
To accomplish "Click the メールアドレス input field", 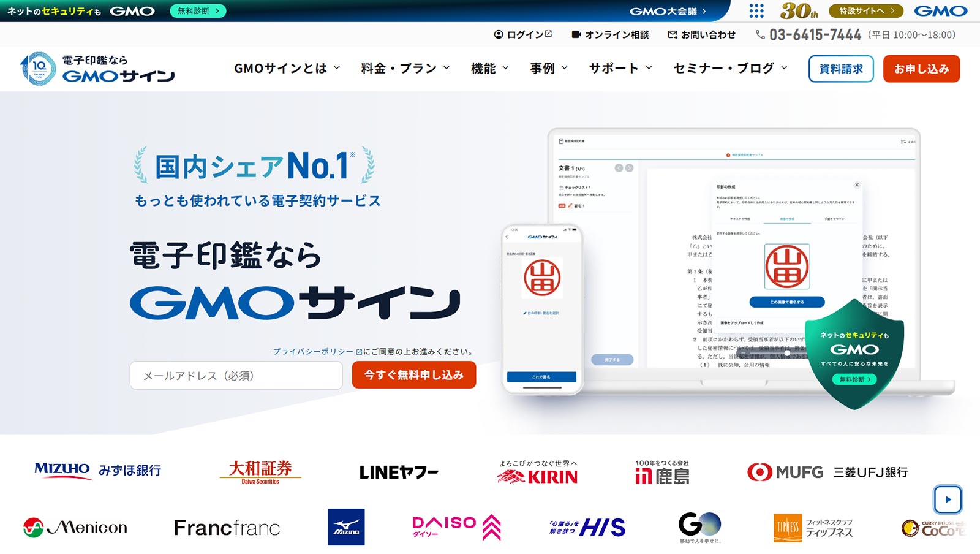I will click(x=236, y=376).
